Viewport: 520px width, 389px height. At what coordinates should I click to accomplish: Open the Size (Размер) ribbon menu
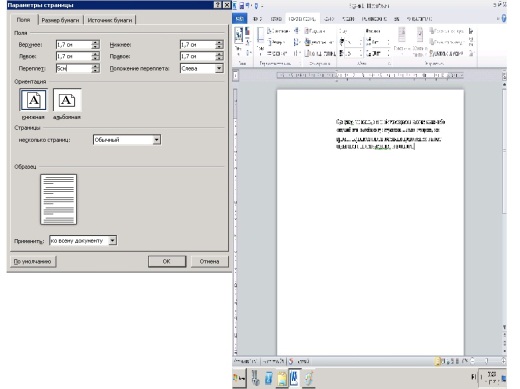pyautogui.click(x=277, y=42)
